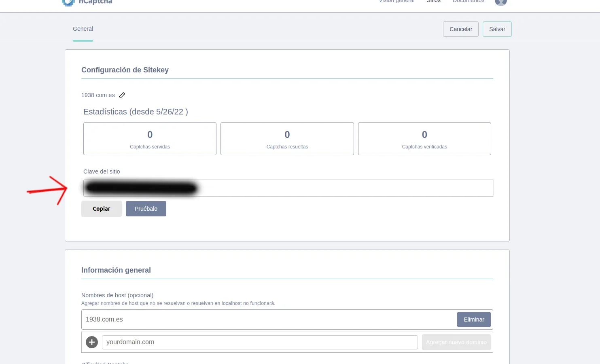
Task: Open the Documentos navigation item
Action: click(x=469, y=1)
